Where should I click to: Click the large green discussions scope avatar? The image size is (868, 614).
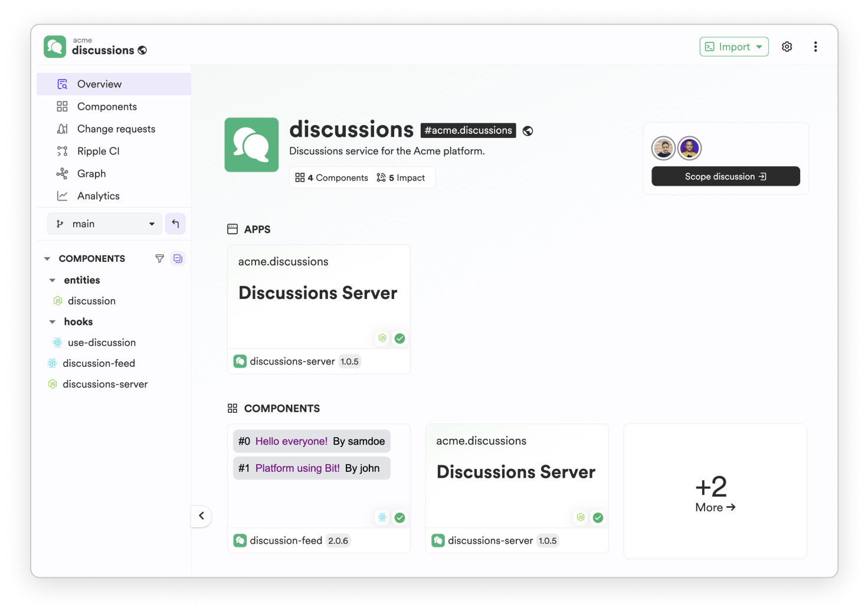[251, 145]
